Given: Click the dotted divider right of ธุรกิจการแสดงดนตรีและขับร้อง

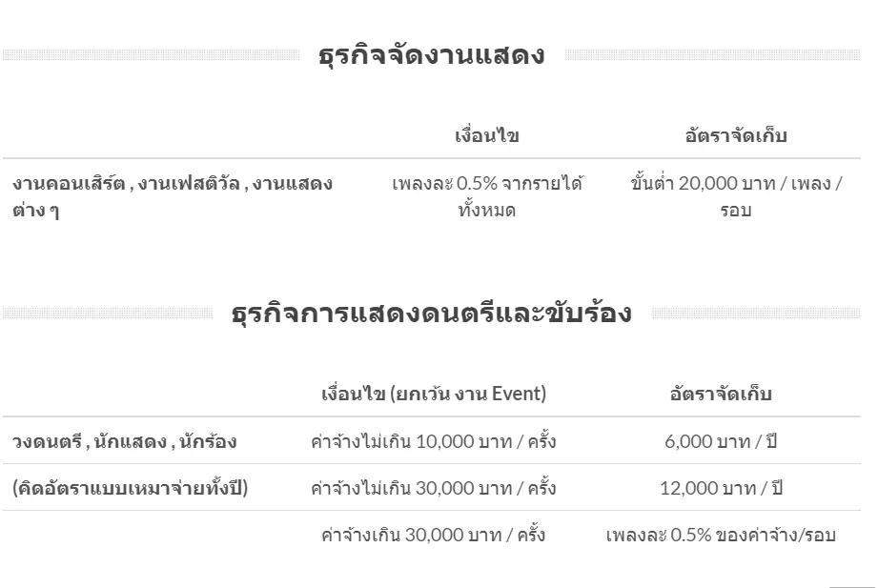Looking at the screenshot, I should tap(755, 314).
